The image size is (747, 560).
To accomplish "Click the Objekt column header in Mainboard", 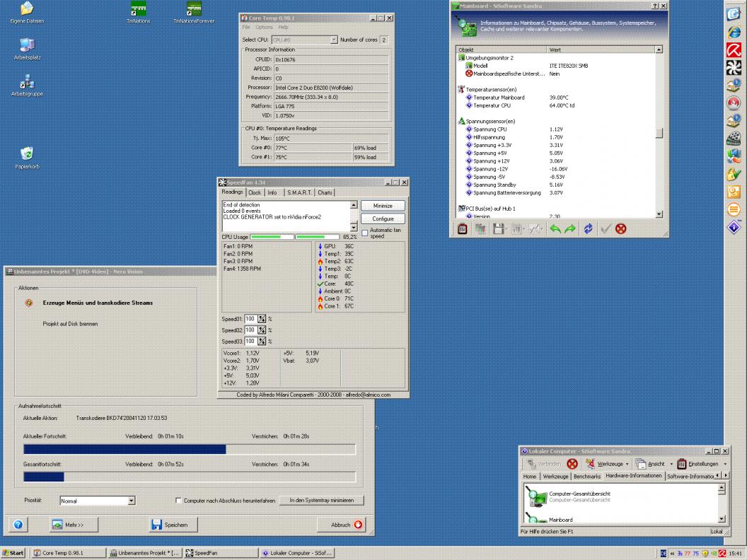I will (x=501, y=49).
